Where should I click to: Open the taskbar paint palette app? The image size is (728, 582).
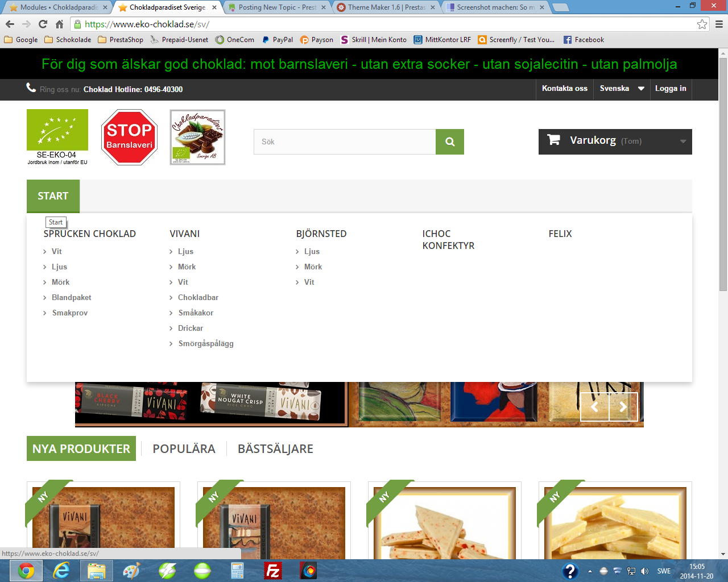click(131, 571)
